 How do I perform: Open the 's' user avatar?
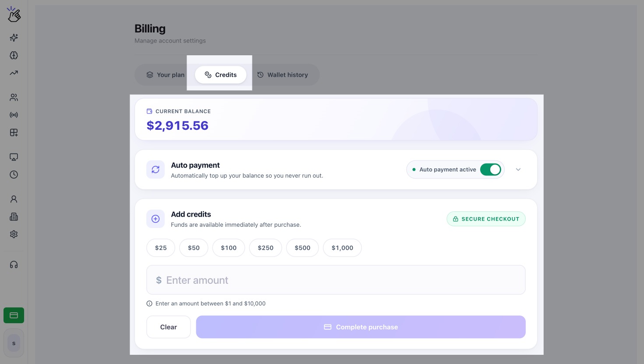(x=14, y=343)
